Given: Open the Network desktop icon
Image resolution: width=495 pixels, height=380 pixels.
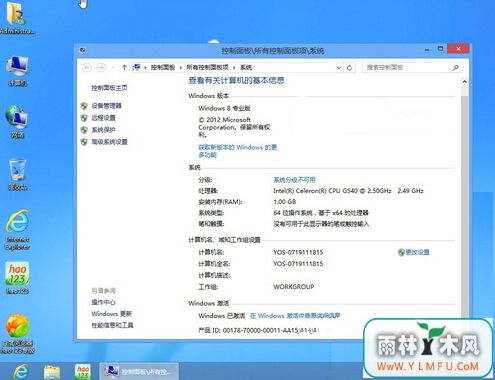Looking at the screenshot, I should point(17,122).
